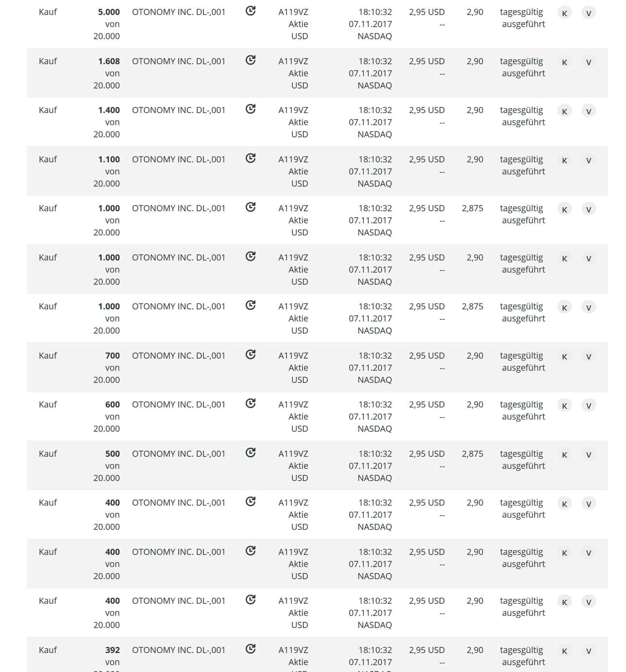The width and height of the screenshot is (626, 672).
Task: Click the circular arrow icon in the 500 row
Action: (250, 453)
